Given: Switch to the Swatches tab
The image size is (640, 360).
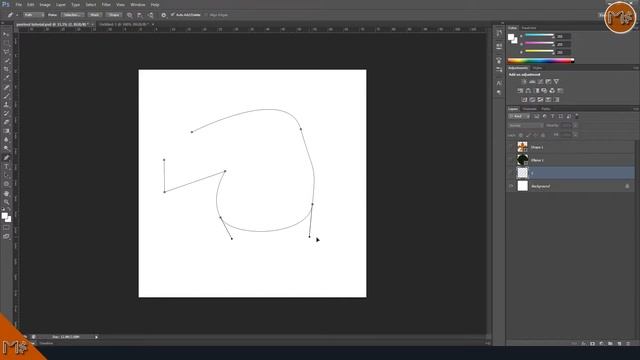Looking at the screenshot, I should coord(529,28).
